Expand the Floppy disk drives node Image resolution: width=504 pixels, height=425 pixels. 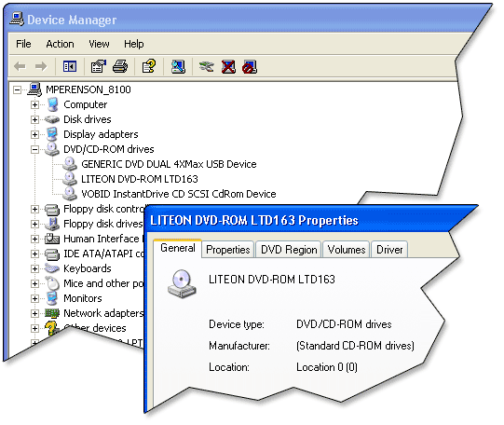pyautogui.click(x=34, y=224)
